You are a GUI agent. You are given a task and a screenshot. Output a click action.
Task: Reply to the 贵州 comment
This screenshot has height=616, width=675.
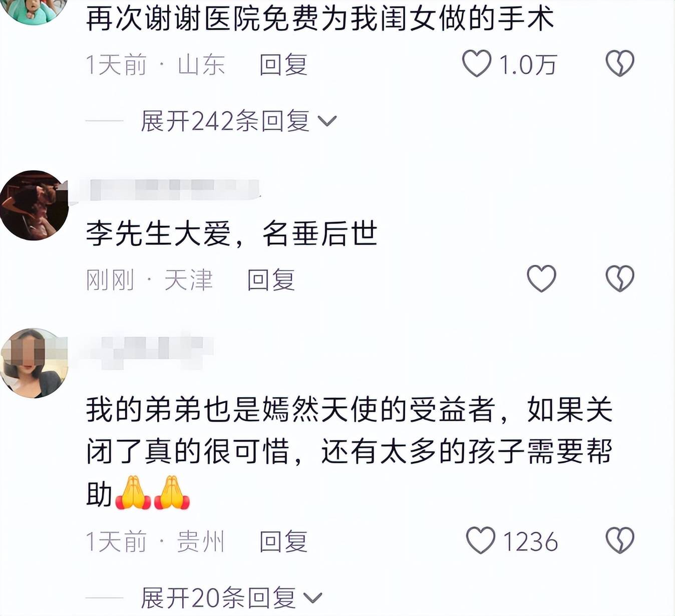(283, 541)
